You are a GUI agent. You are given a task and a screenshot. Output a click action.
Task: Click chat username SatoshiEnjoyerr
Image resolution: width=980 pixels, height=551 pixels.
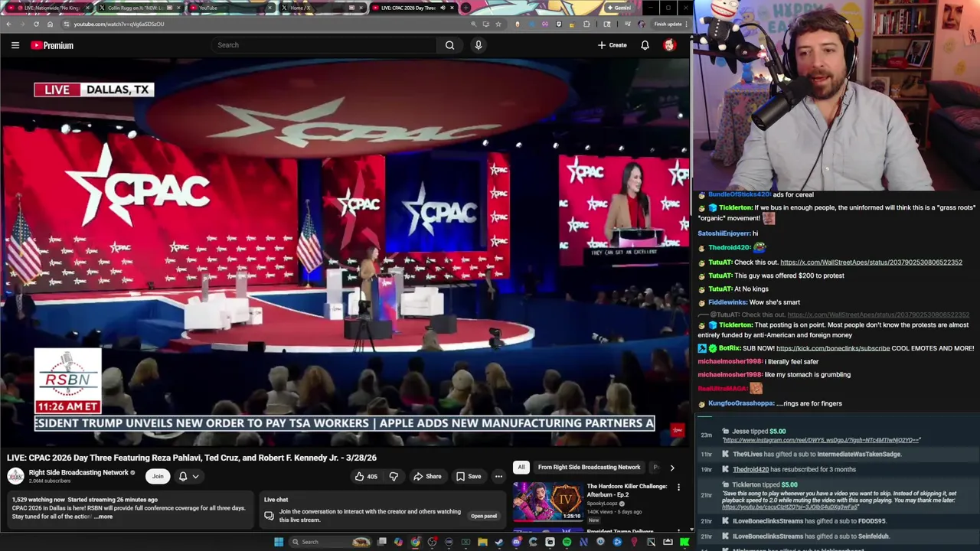point(724,233)
